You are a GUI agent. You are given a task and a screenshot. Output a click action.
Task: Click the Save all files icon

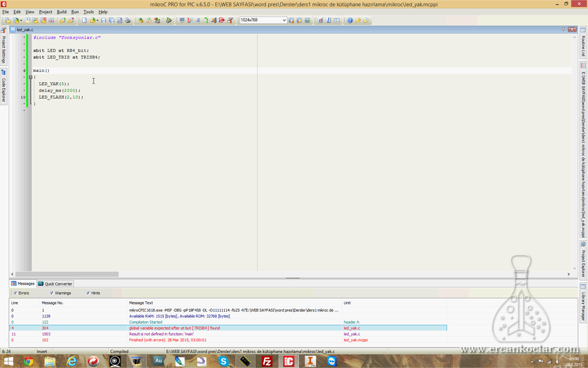(112, 20)
